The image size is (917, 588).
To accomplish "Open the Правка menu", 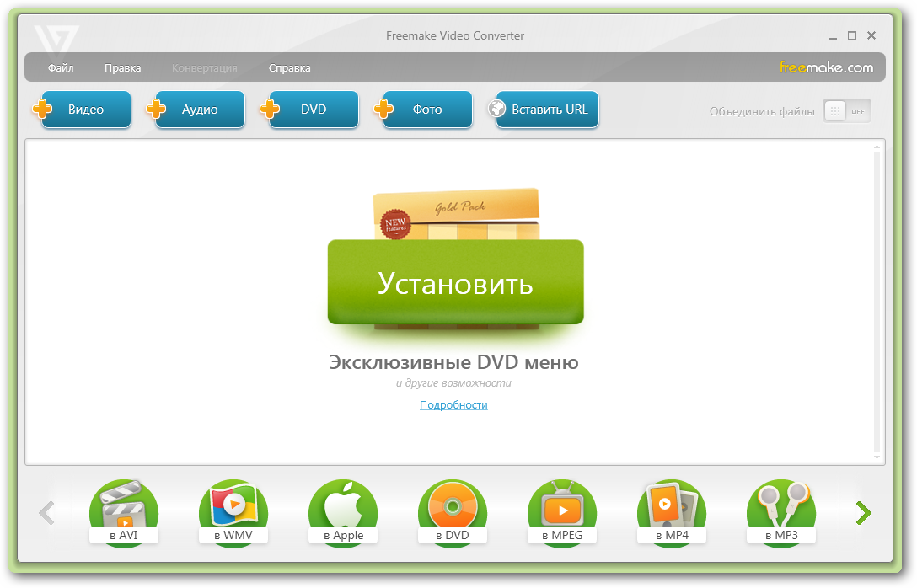I will tap(123, 67).
